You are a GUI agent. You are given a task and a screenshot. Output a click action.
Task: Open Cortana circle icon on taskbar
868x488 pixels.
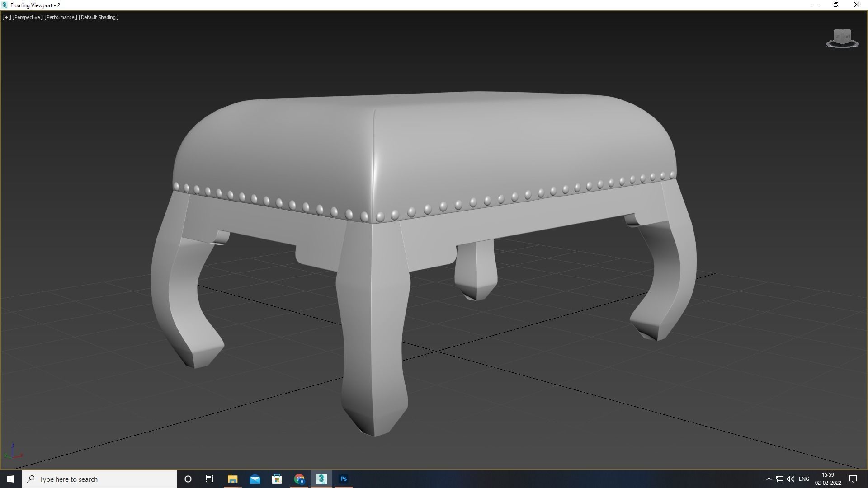pos(188,479)
